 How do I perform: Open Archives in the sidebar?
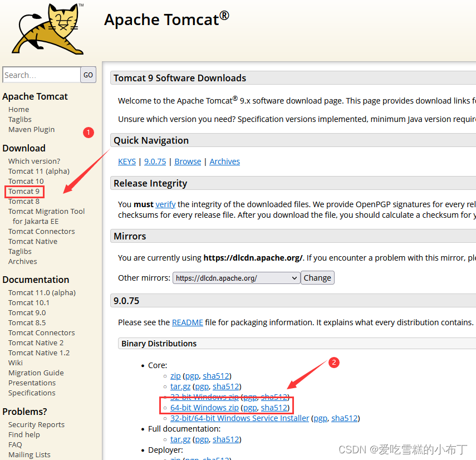[23, 261]
